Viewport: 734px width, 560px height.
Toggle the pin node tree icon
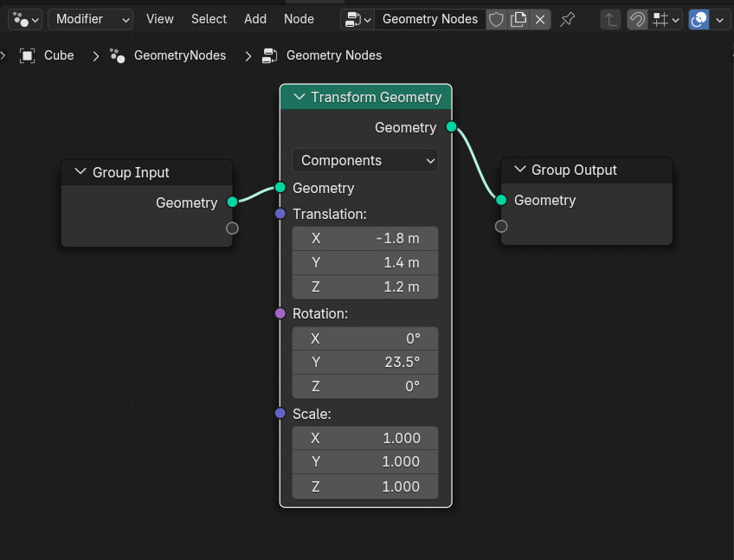567,20
